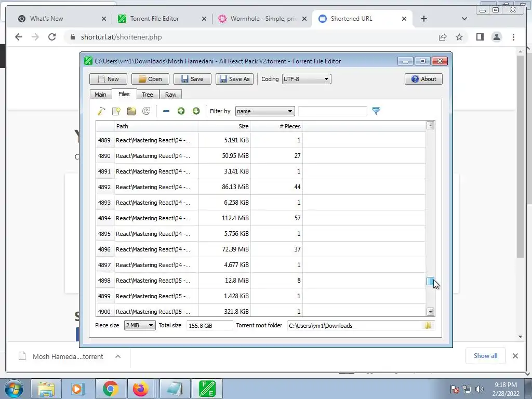Click the wand make-torrent icon

coord(101,111)
